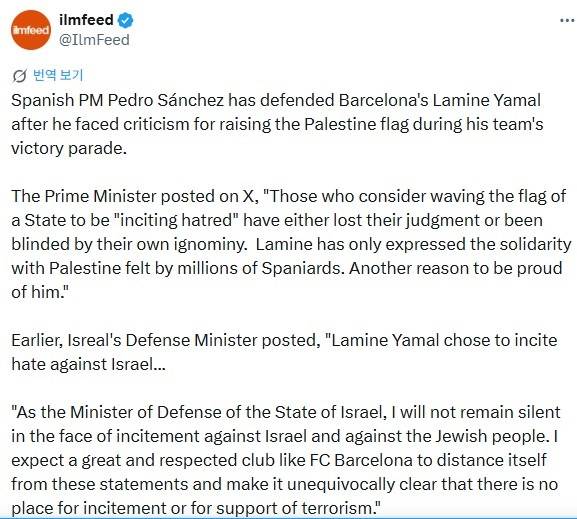Click the opening paragraph about Pedro Sánchez

tap(277, 124)
